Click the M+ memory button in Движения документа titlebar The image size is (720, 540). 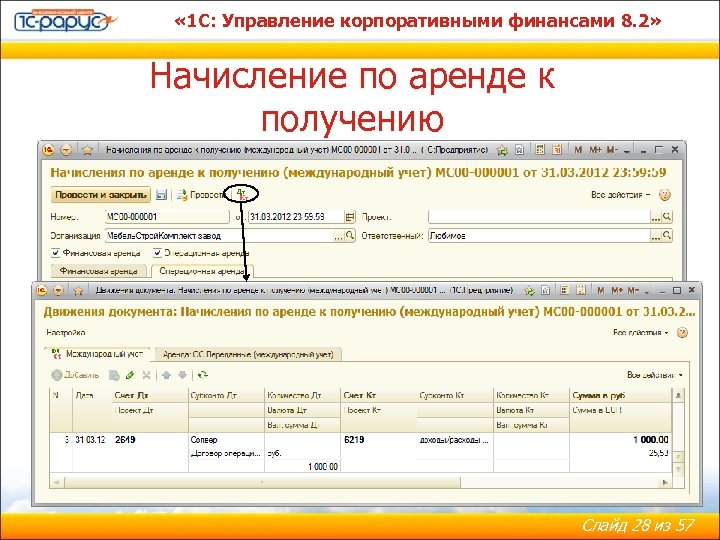pyautogui.click(x=617, y=290)
